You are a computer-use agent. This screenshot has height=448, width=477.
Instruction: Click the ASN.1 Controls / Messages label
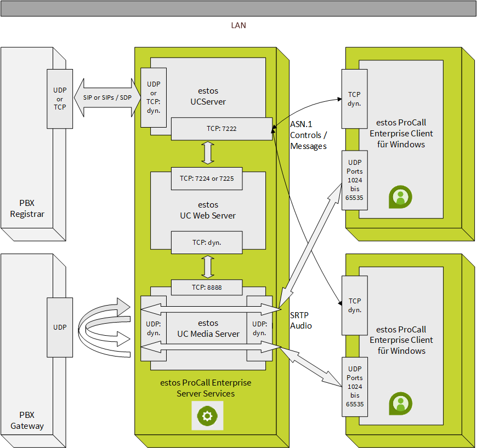coord(308,136)
